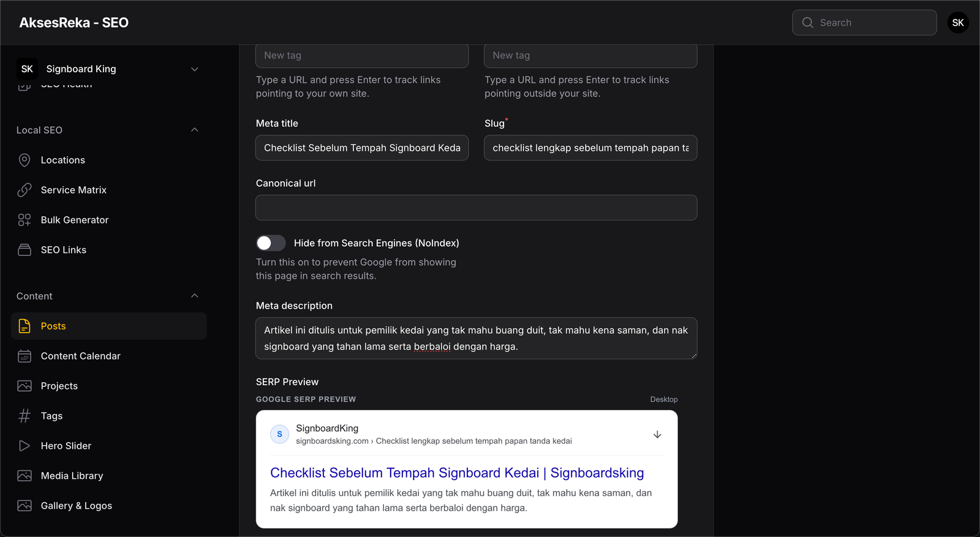Open the Signboard King workspace dropdown

coord(194,69)
